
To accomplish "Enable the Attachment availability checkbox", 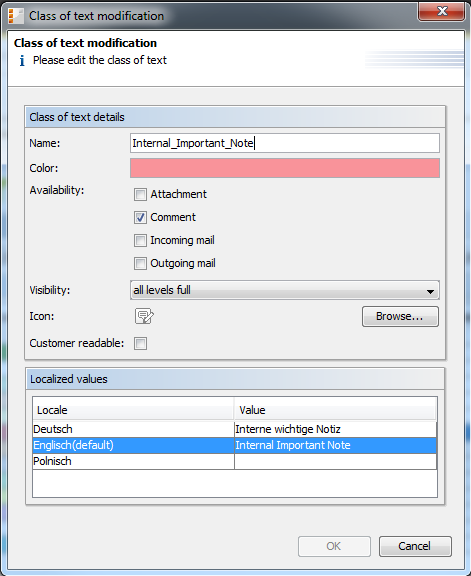I will [x=140, y=194].
